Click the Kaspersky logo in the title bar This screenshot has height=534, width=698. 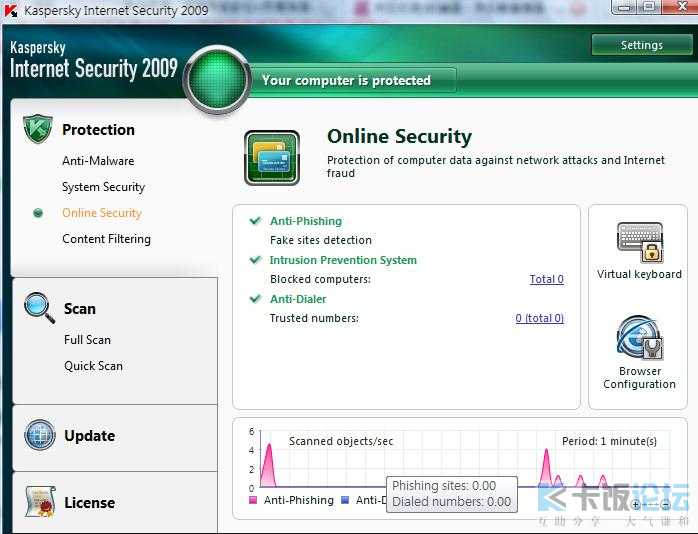coord(11,10)
